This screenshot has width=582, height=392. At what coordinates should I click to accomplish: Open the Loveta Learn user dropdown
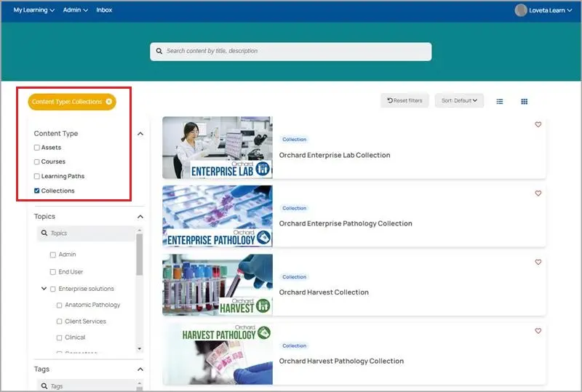[x=551, y=10]
